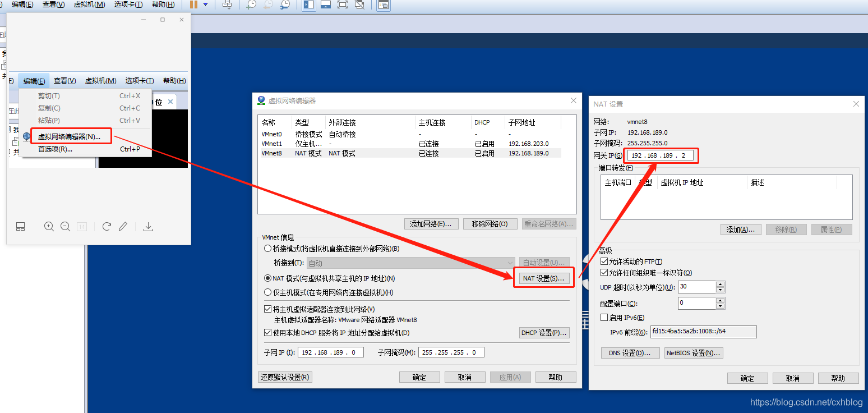Click the NAT 设置(S)... button
Screen dimensions: 868x413
pos(543,278)
